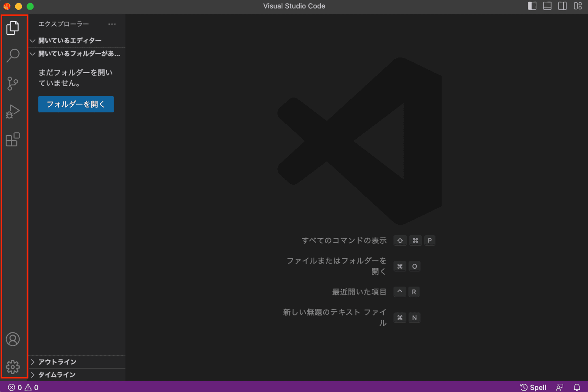Click the エクスプローラー panel title
588x392 pixels.
[x=64, y=24]
